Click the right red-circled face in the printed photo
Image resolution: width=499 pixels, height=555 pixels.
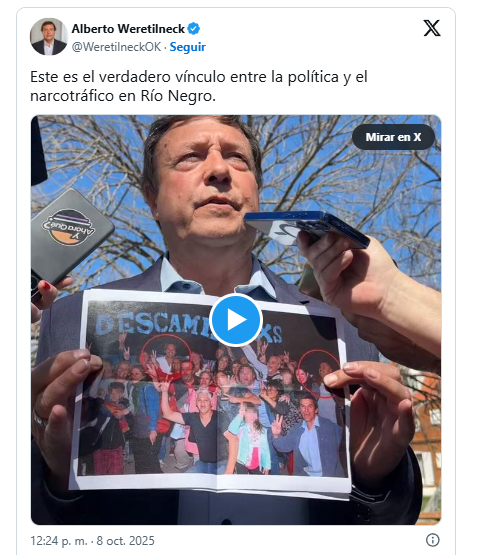(320, 372)
